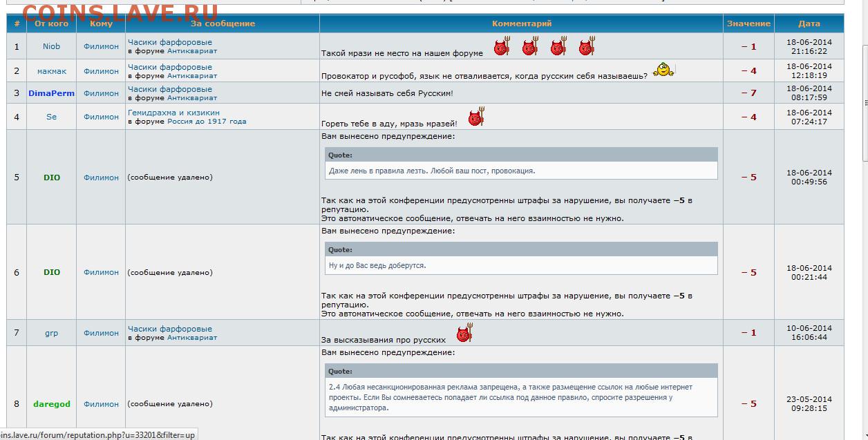The image size is (868, 440).
Task: Click Филимон link in row 5
Action: [x=101, y=178]
